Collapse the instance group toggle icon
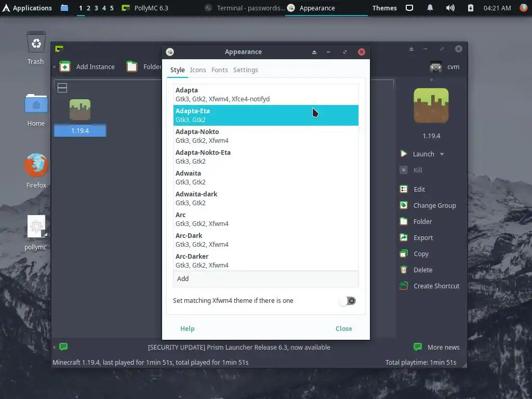This screenshot has height=399, width=532. [62, 88]
